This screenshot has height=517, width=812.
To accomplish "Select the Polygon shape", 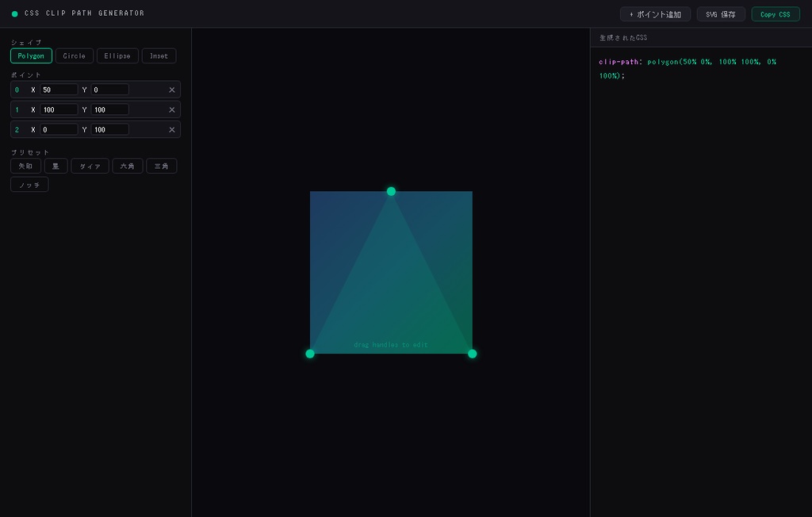I will [31, 56].
